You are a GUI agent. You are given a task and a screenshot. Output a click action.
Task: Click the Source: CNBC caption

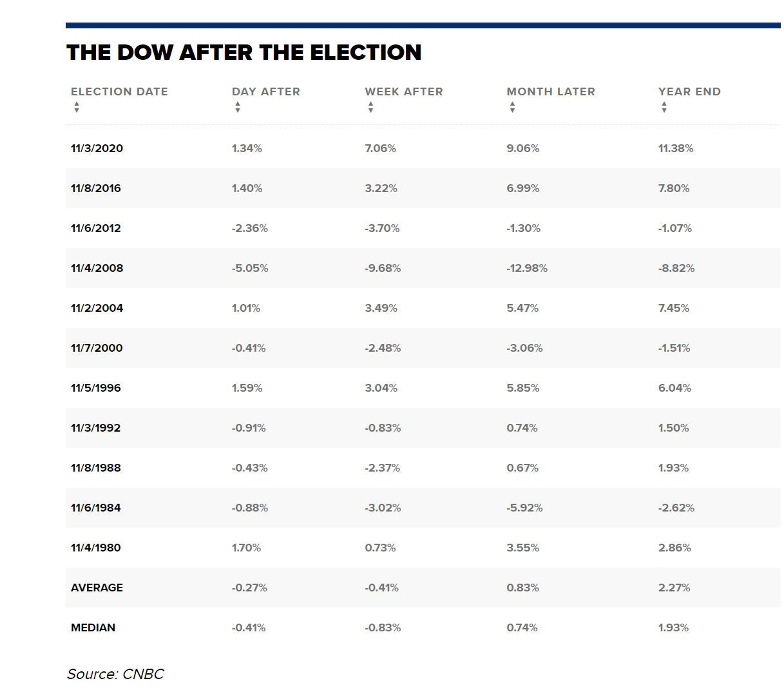(115, 674)
